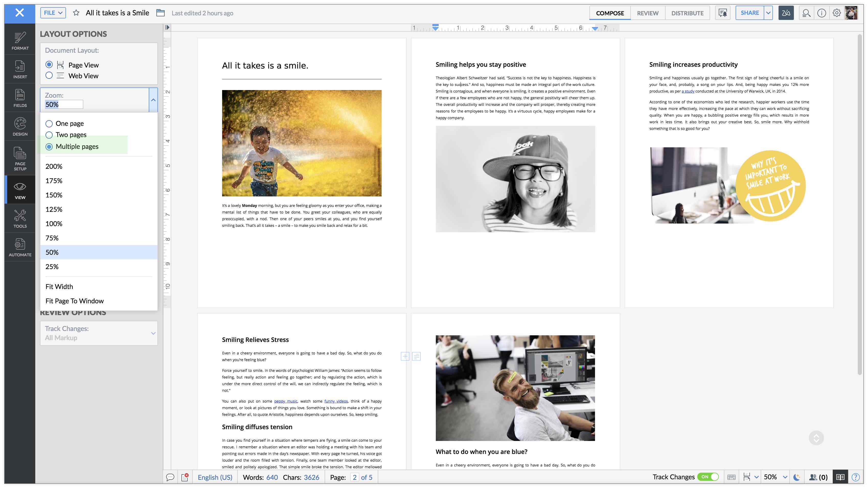Image resolution: width=868 pixels, height=488 pixels.
Task: Open spell check icon in status bar
Action: pos(185,477)
